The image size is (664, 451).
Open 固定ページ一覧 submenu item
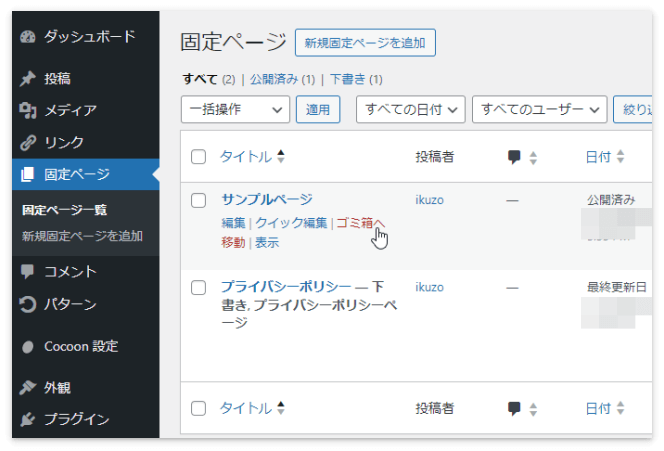click(64, 210)
